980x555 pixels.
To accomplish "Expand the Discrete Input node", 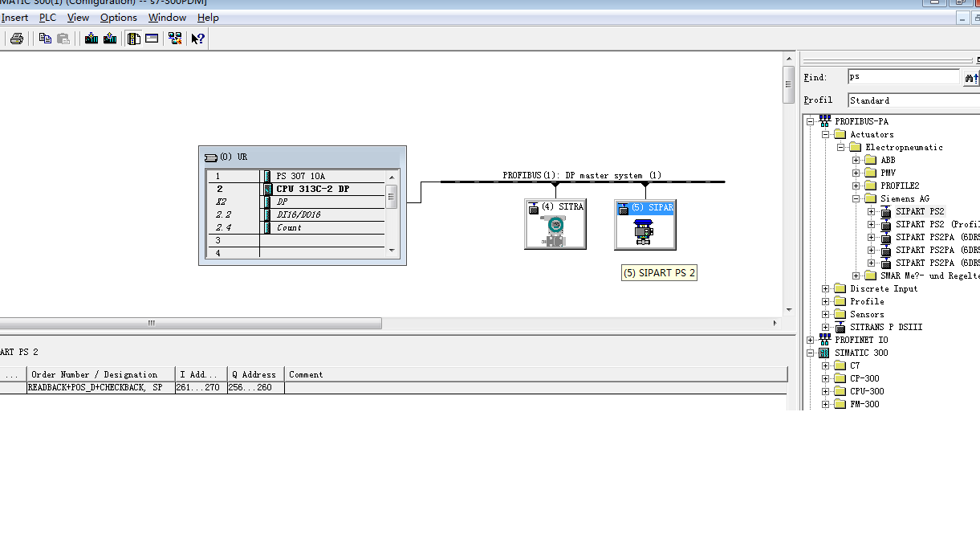I will [825, 289].
